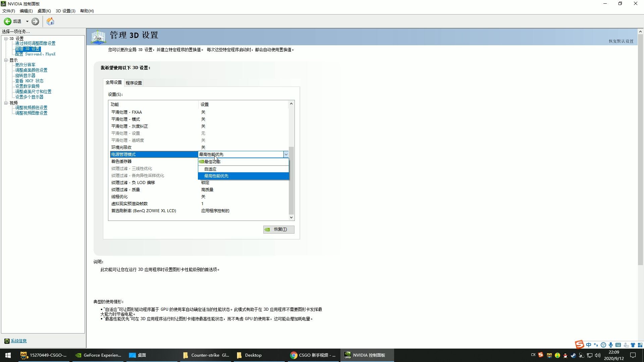Click the 恢复(T) button
This screenshot has width=644, height=362.
click(x=279, y=229)
